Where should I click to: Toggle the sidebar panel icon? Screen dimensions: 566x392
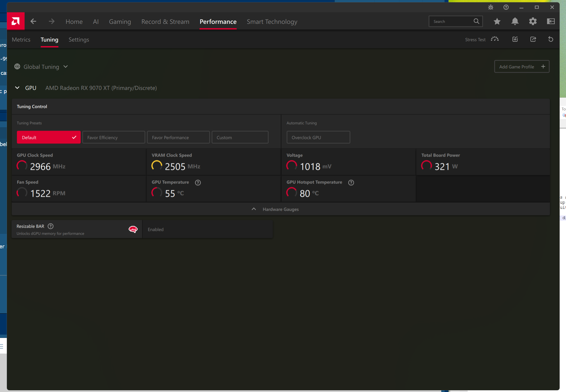551,21
